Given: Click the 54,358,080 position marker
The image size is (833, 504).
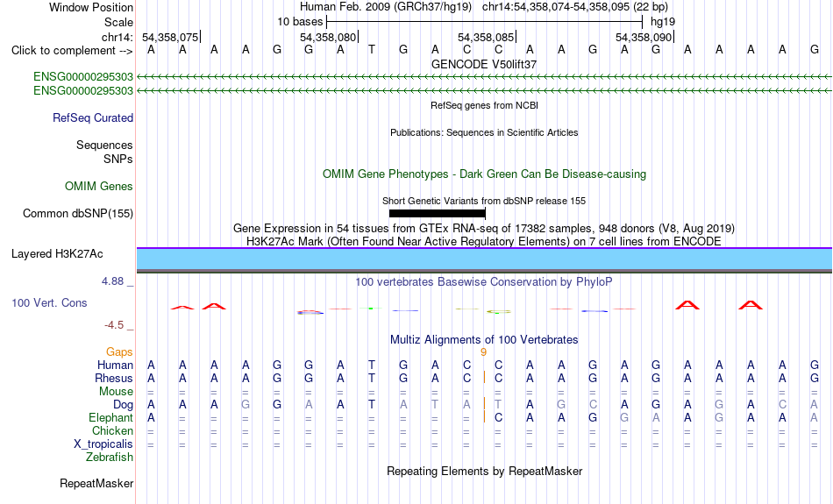Looking at the screenshot, I should 329,37.
